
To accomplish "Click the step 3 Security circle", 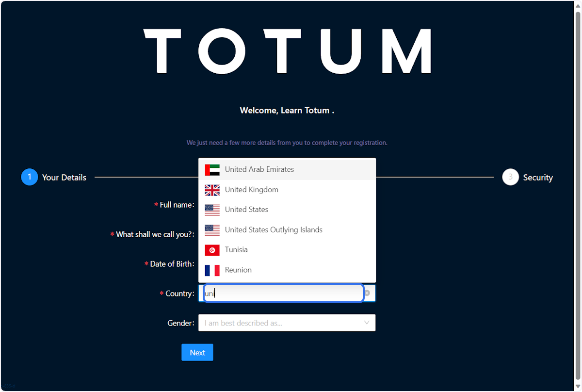I will click(x=510, y=177).
